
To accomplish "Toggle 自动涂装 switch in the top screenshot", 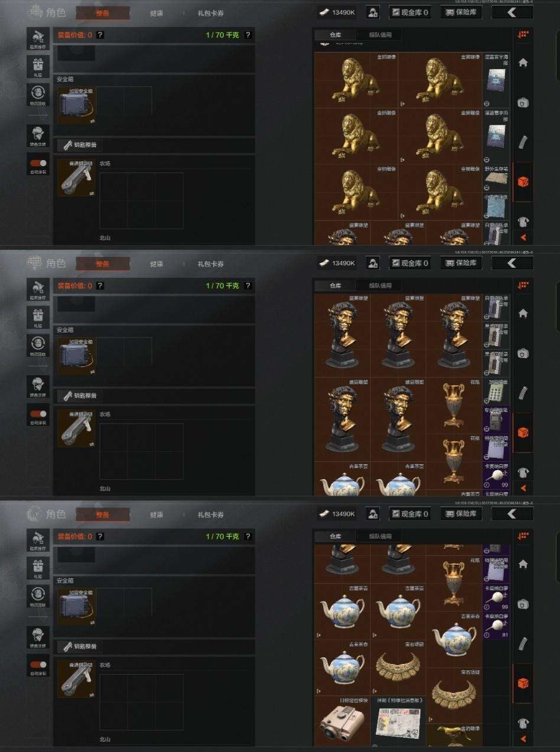I will tap(38, 163).
